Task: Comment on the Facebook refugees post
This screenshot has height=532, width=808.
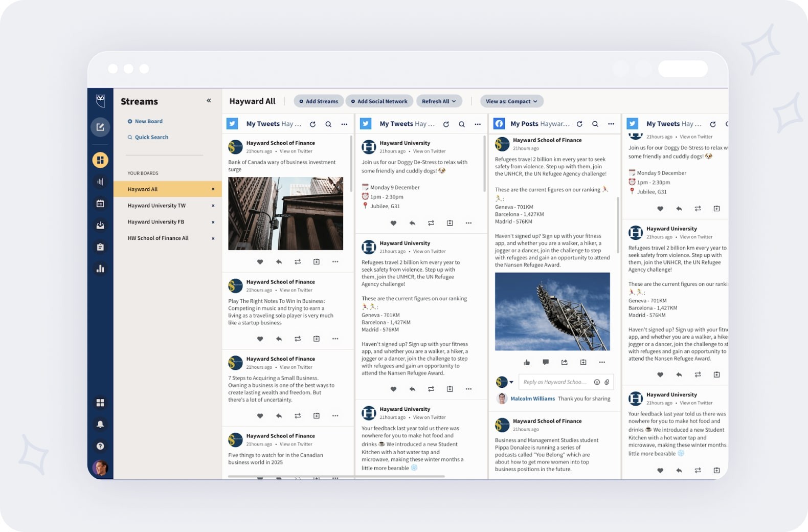Action: click(x=546, y=362)
